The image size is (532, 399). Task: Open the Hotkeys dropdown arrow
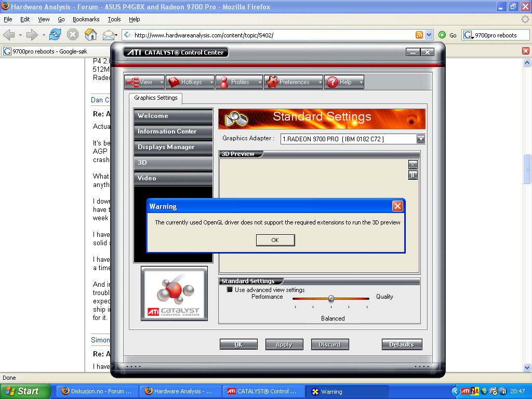pyautogui.click(x=211, y=82)
